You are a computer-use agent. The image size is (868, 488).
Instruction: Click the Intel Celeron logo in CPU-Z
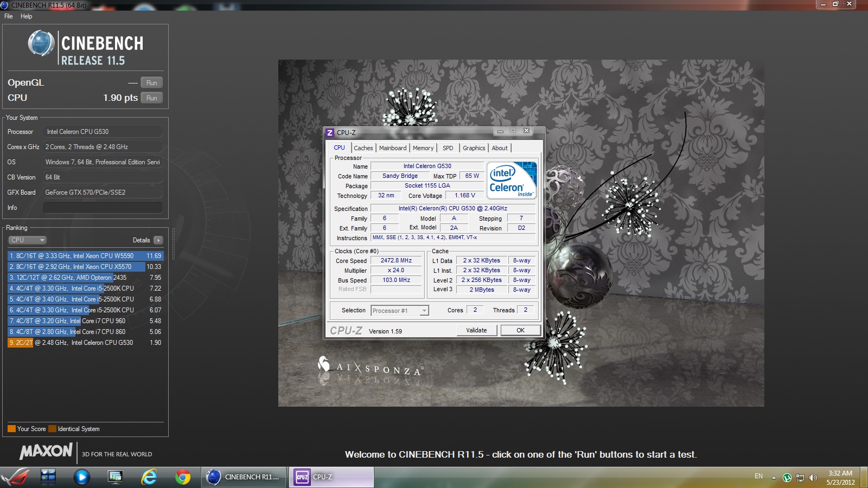coord(512,181)
